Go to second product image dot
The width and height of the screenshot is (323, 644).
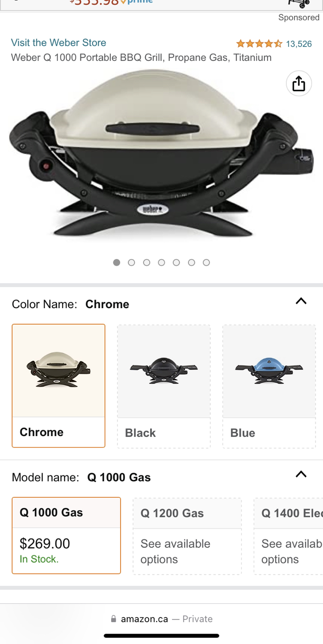click(131, 263)
